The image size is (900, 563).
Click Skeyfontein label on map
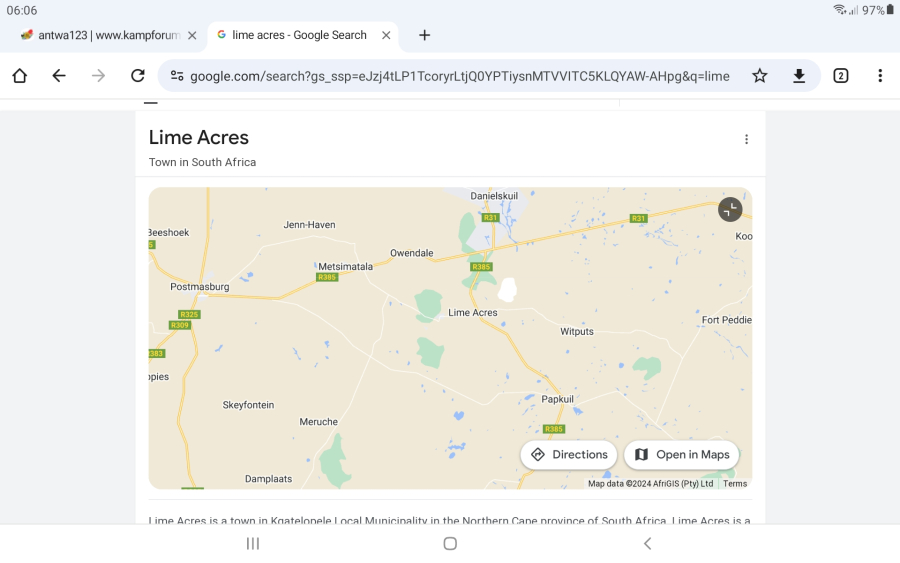tap(249, 405)
